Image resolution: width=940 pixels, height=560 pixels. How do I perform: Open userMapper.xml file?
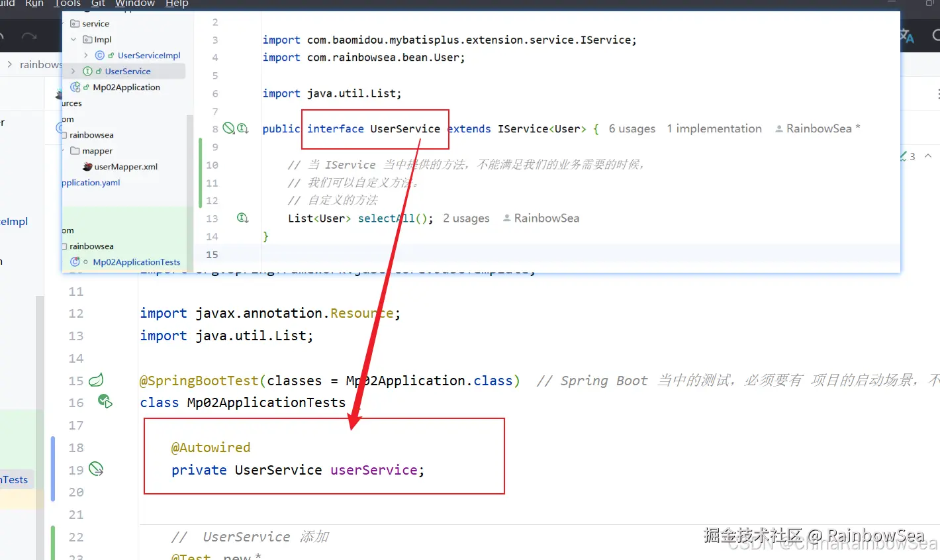126,167
